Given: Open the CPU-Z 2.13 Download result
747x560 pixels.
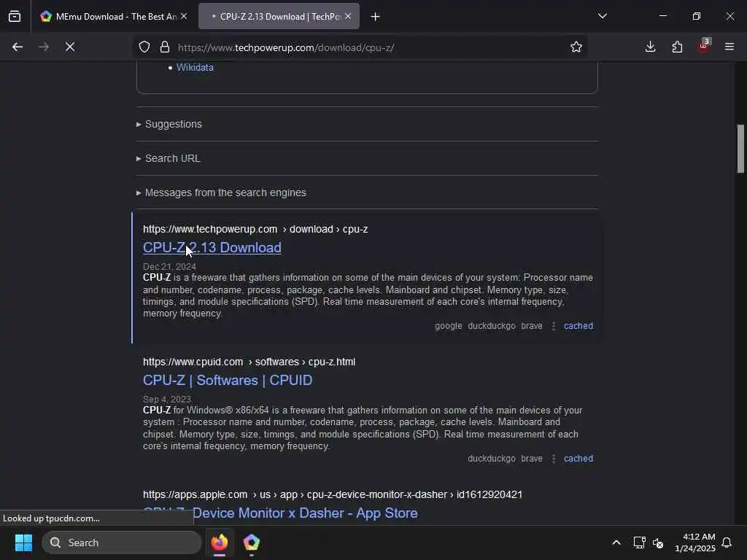Looking at the screenshot, I should point(212,248).
